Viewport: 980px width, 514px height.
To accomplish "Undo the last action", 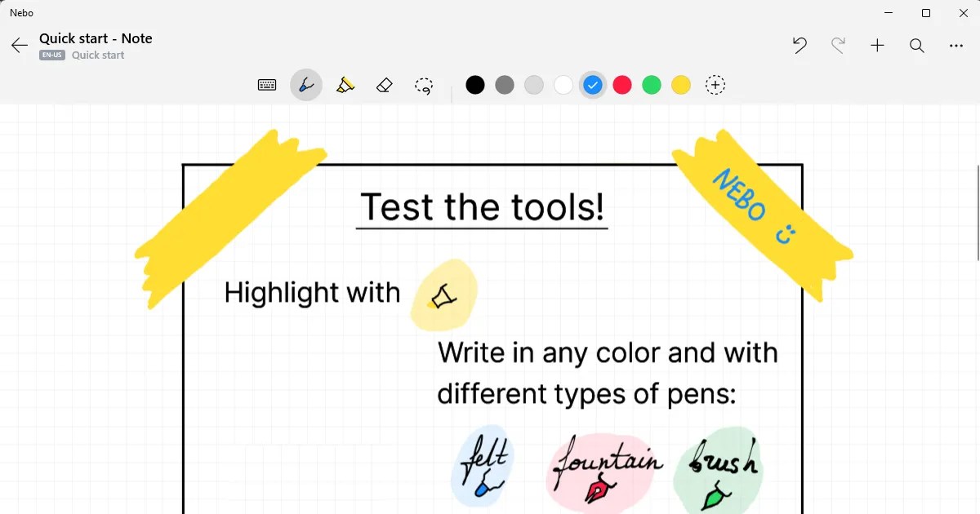I will 800,46.
